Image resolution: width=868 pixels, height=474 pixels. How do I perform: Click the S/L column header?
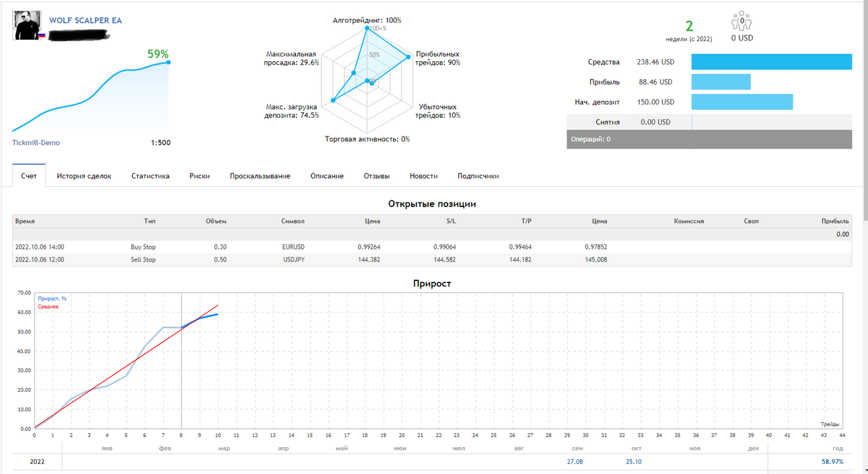coord(451,221)
